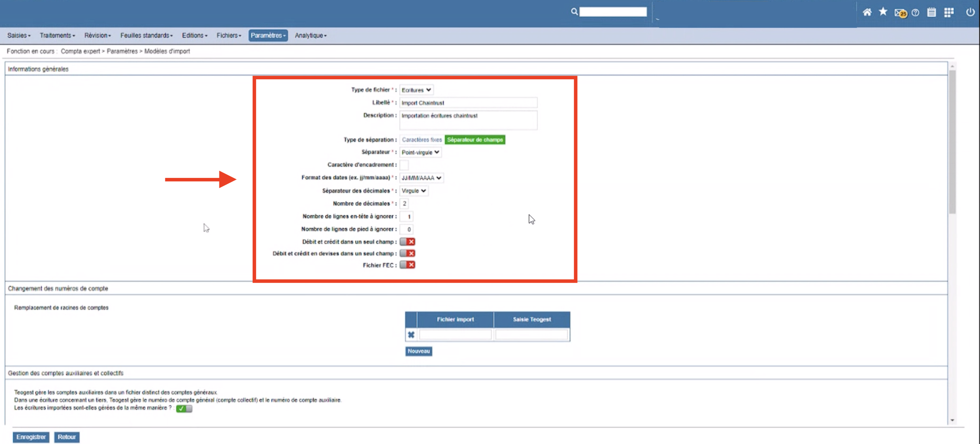Open the Saisies menu
The width and height of the screenshot is (980, 444).
click(19, 36)
